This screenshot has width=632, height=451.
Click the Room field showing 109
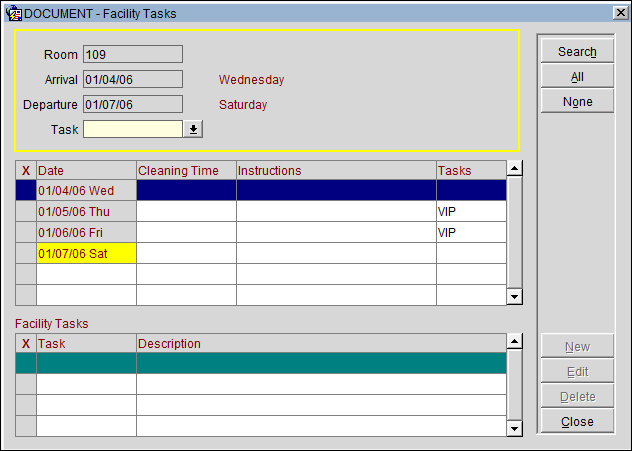133,54
